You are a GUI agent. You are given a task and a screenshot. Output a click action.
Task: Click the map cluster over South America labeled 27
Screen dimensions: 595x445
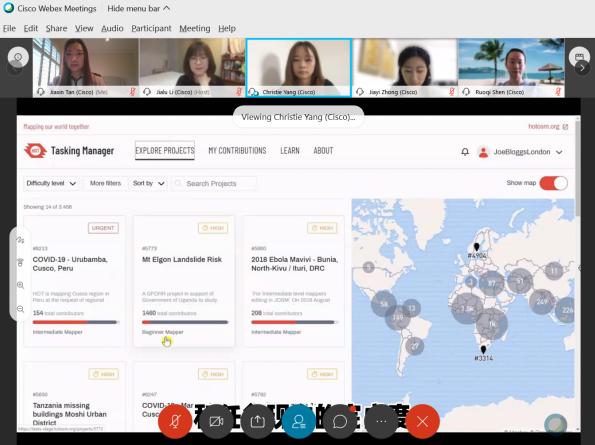click(414, 346)
